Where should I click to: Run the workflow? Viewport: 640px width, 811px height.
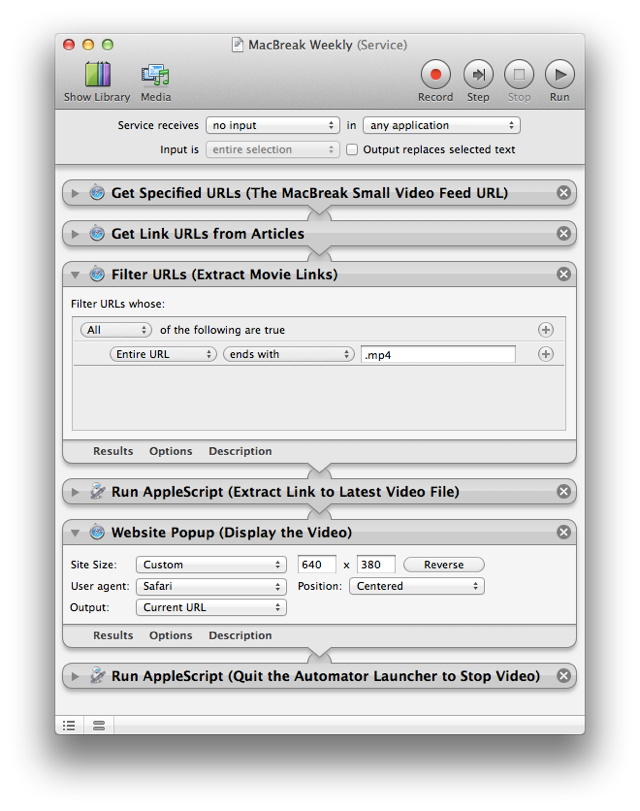pos(559,80)
